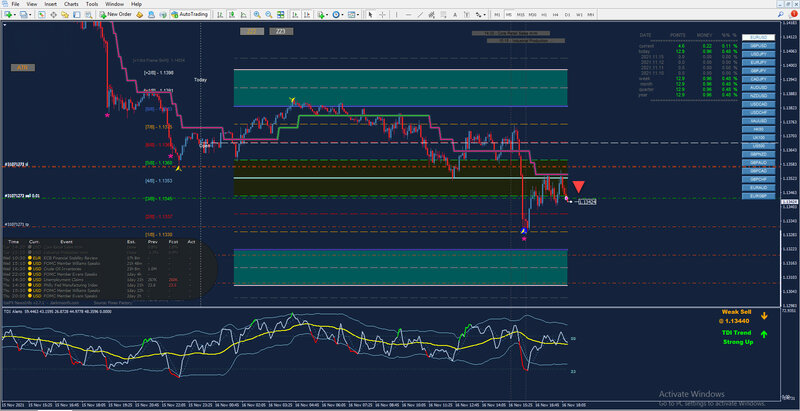Select the Fibonacci retracement tool
Viewport: 800px width, 411px height.
coord(443,14)
